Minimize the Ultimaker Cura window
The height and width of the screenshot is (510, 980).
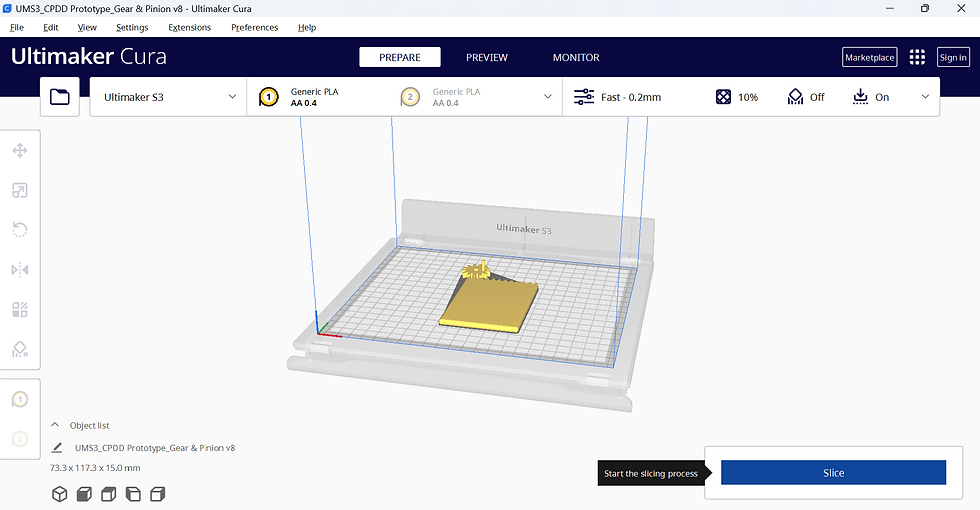[890, 8]
